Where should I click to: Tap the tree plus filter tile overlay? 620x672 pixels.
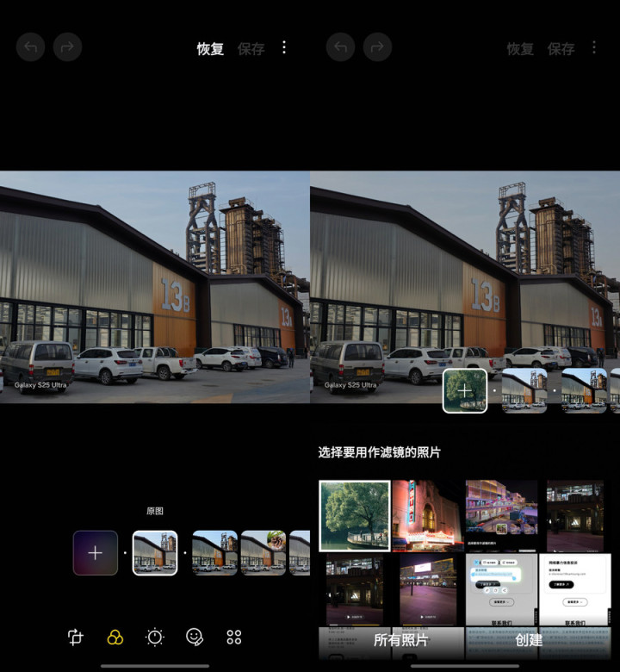click(465, 391)
